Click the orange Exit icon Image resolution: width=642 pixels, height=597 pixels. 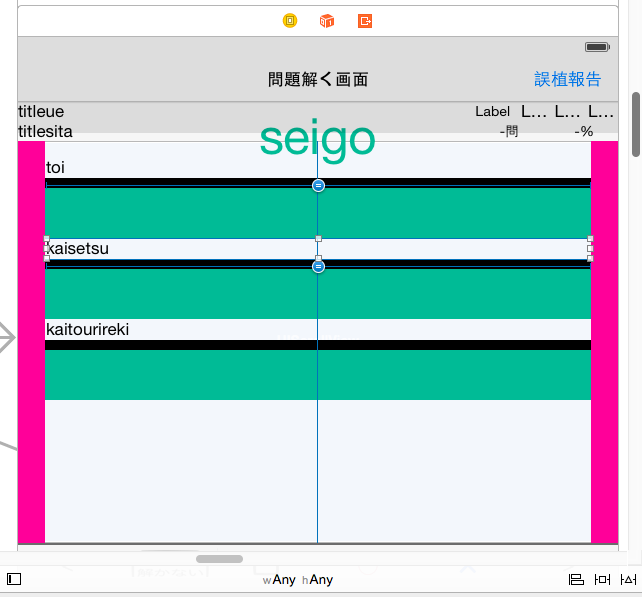tap(365, 20)
